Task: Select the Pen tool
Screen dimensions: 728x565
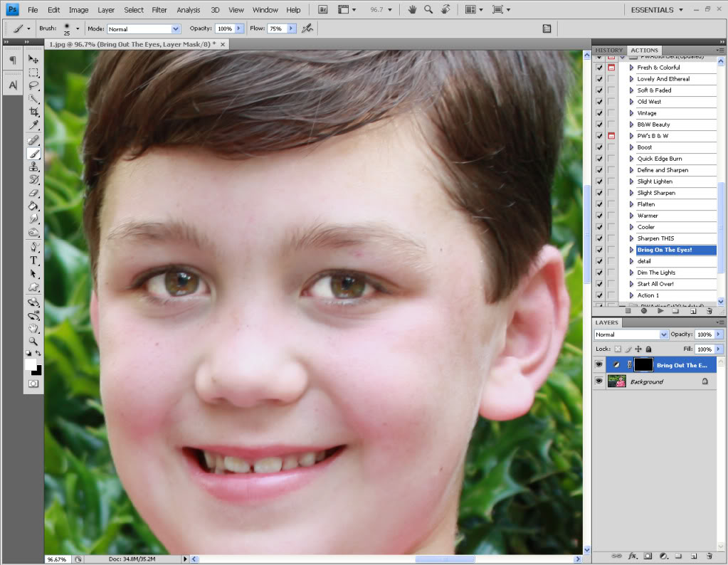Action: (x=33, y=248)
